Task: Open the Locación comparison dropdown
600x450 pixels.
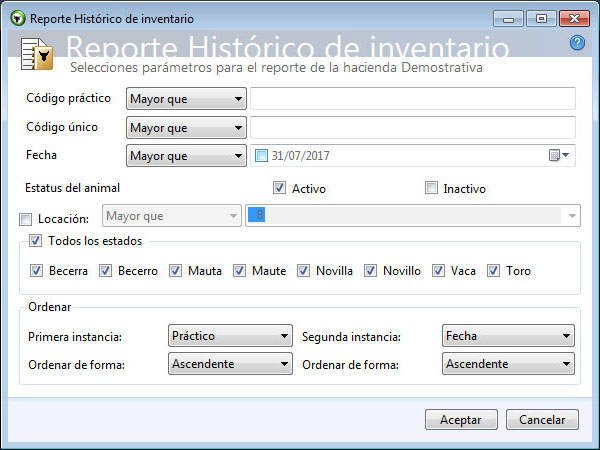Action: tap(172, 216)
